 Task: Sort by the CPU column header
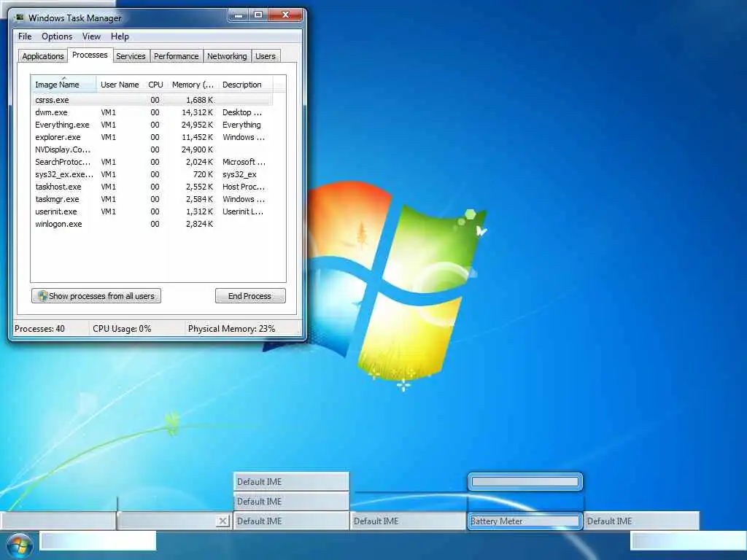tap(156, 85)
